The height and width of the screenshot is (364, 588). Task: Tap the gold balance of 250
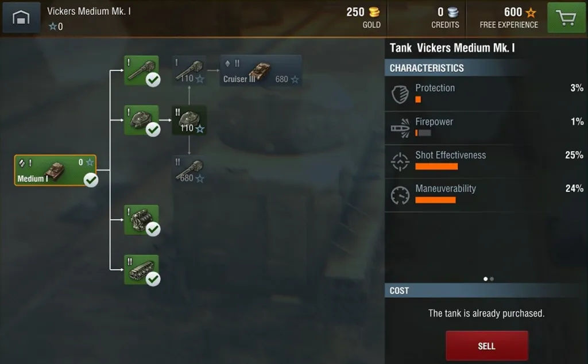(363, 17)
